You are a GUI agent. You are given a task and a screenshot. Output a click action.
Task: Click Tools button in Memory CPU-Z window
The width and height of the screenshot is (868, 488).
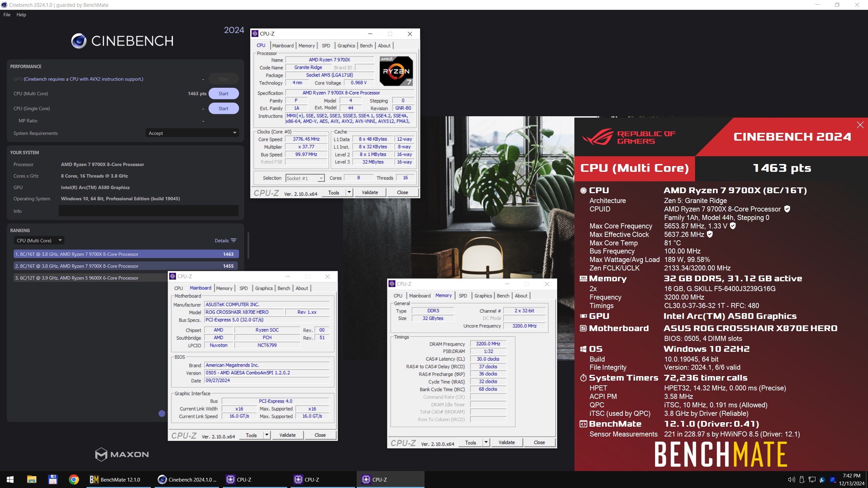point(471,443)
